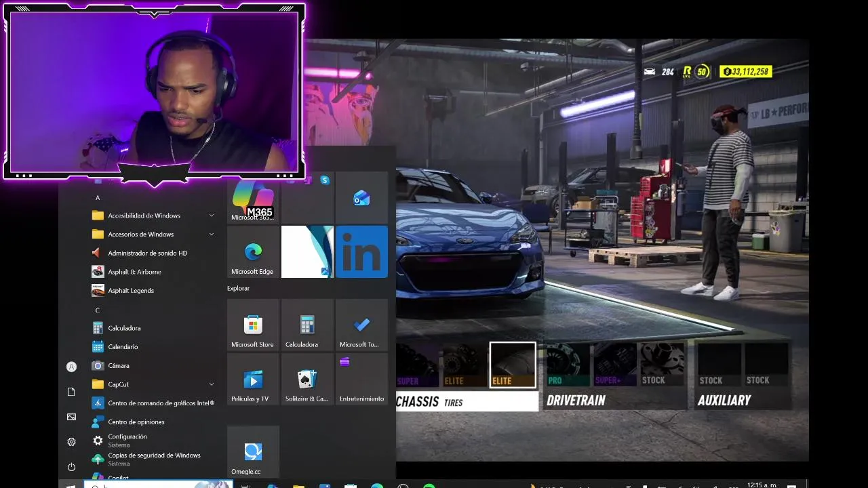Click the $33,112,258 bank balance
This screenshot has height=488, width=868.
pyautogui.click(x=746, y=71)
